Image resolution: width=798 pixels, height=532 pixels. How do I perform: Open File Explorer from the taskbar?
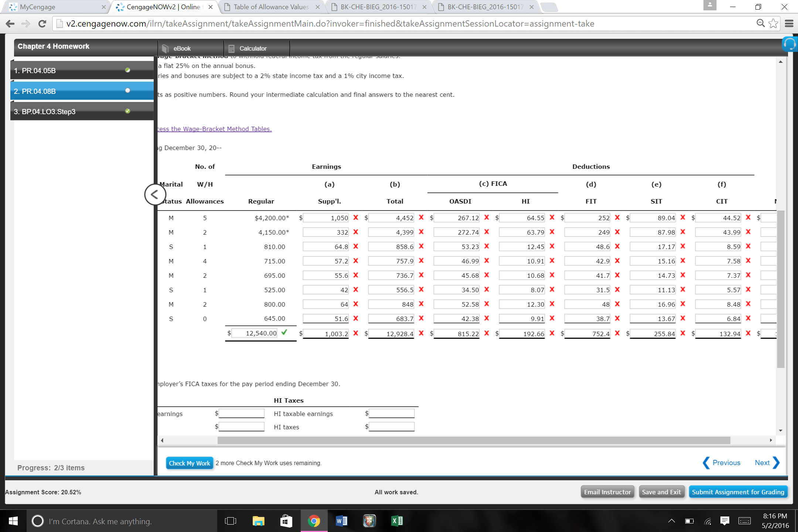coord(259,521)
